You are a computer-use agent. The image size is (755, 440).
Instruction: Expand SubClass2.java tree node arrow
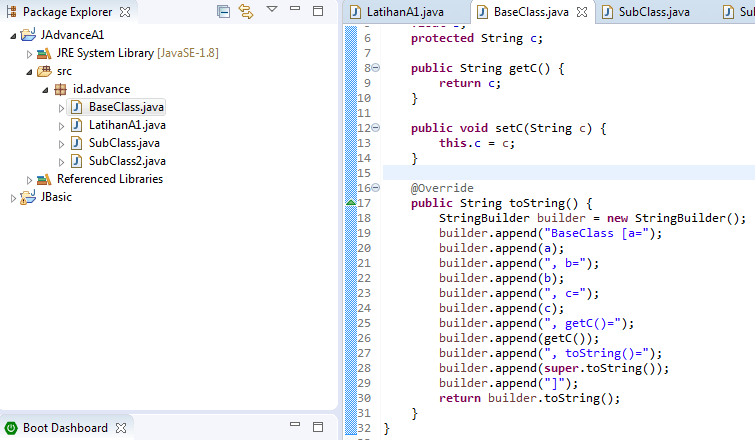pos(61,162)
